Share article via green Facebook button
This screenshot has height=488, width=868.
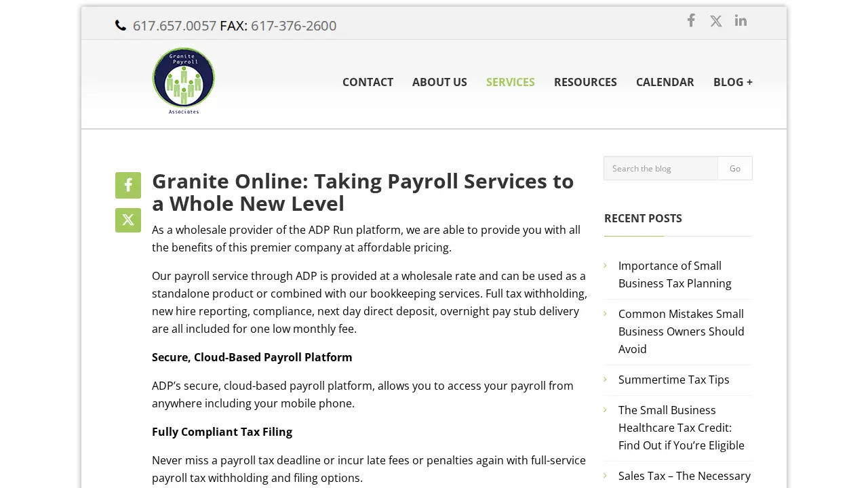(x=128, y=185)
